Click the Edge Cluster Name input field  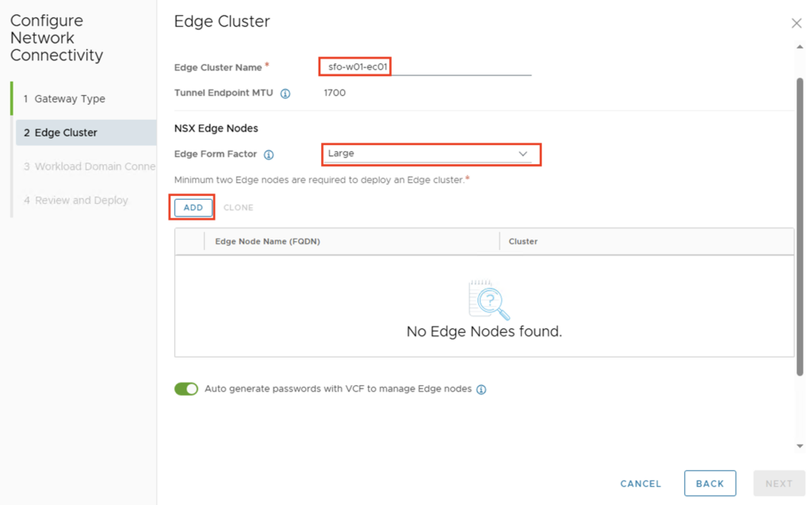pos(425,67)
